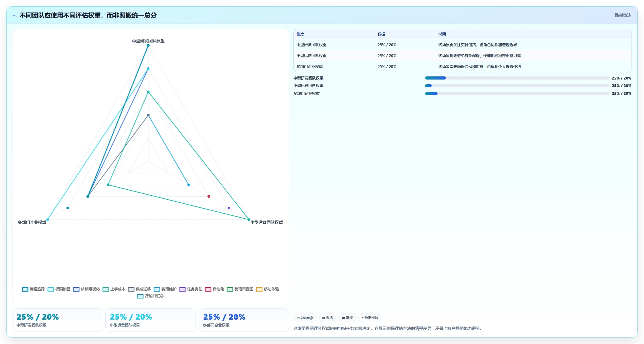
Task: Hide the 依赖可视化 dataset in legend
Action: (x=86, y=289)
